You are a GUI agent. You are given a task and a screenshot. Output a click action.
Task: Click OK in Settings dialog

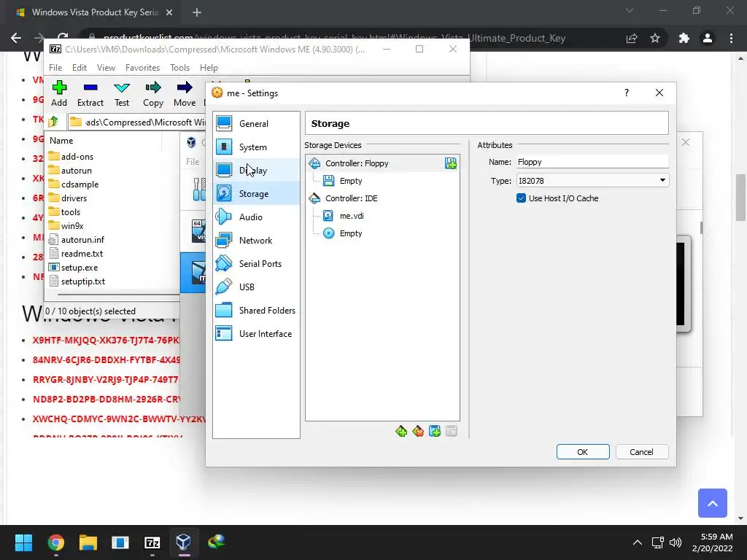click(x=583, y=452)
